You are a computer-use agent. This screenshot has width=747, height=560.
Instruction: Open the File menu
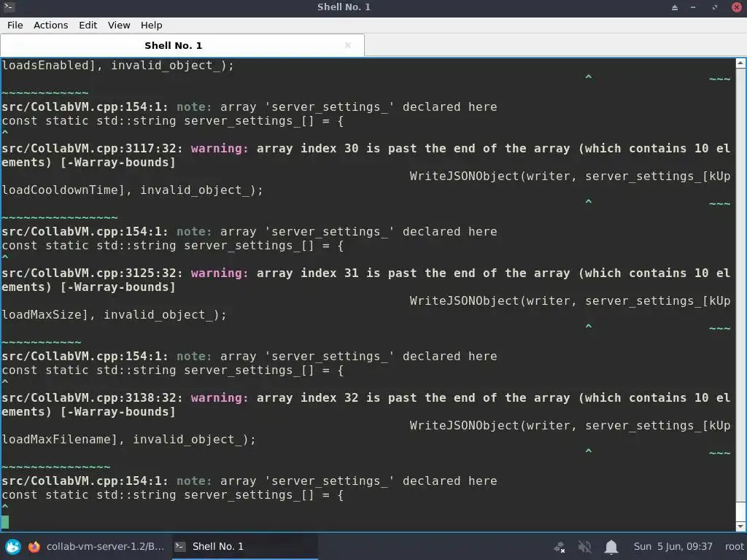coord(15,26)
